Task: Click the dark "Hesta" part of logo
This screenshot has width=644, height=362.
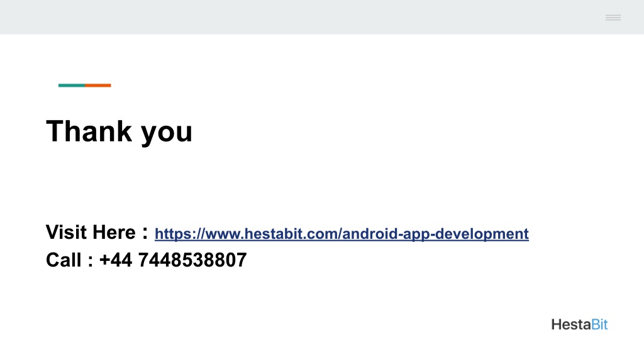Action: click(x=571, y=325)
